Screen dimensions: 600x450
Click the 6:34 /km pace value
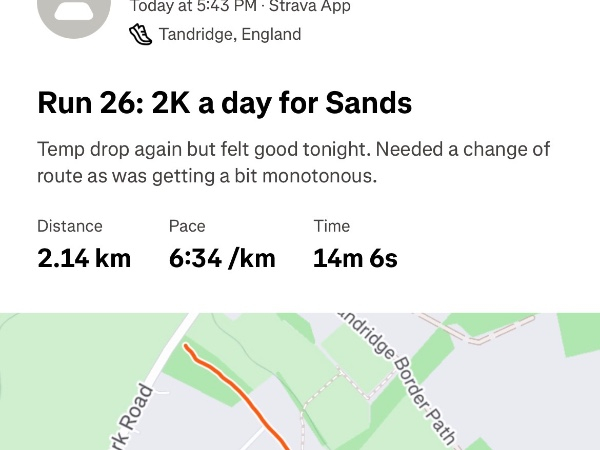pyautogui.click(x=222, y=258)
